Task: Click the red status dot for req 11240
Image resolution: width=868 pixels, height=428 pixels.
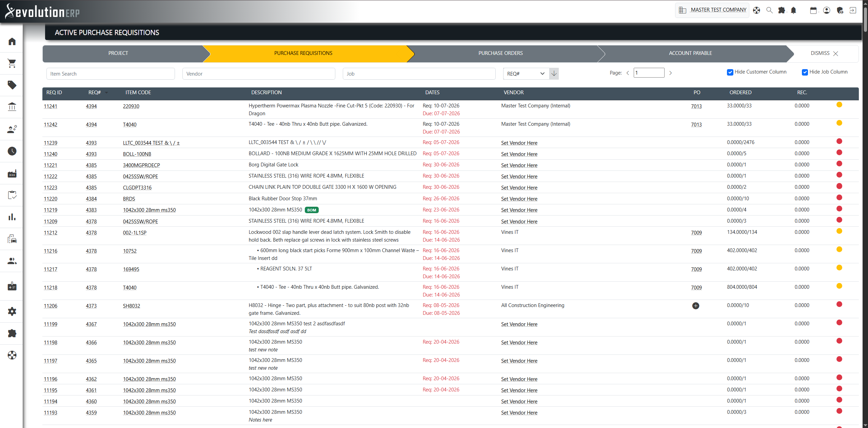Action: click(839, 152)
